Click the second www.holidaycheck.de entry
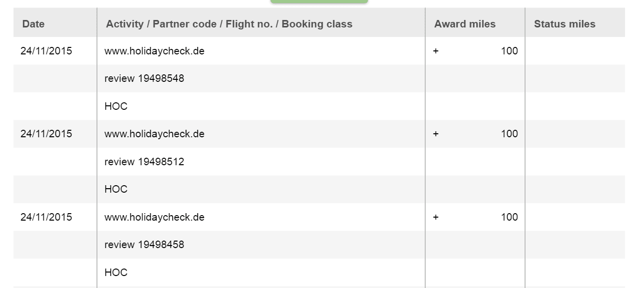Screen dimensions: 644x288 pos(154,134)
